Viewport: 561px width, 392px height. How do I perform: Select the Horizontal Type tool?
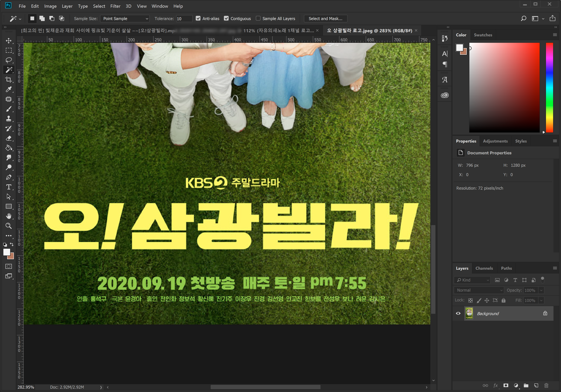tap(9, 187)
